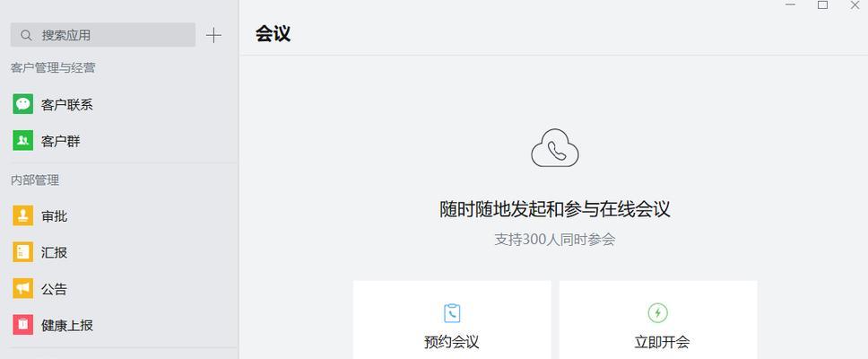Click the cloud phone icon above the headline
The height and width of the screenshot is (359, 868).
click(x=555, y=148)
